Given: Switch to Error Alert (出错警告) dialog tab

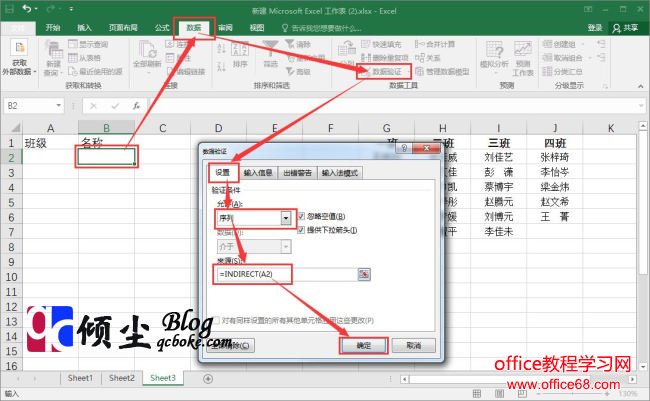Looking at the screenshot, I should (297, 173).
